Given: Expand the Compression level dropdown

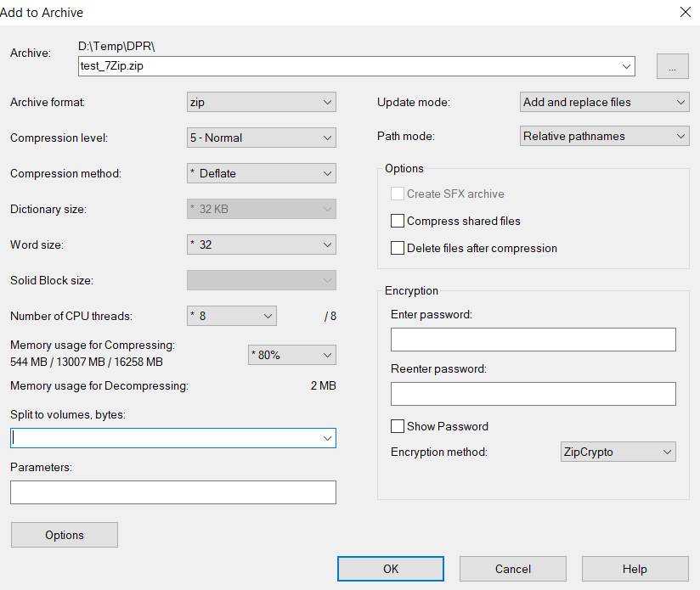Looking at the screenshot, I should (261, 138).
